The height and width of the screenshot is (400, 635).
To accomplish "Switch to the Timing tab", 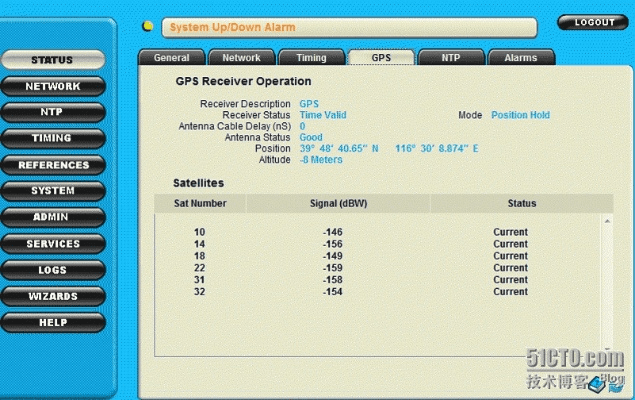I will coord(311,58).
